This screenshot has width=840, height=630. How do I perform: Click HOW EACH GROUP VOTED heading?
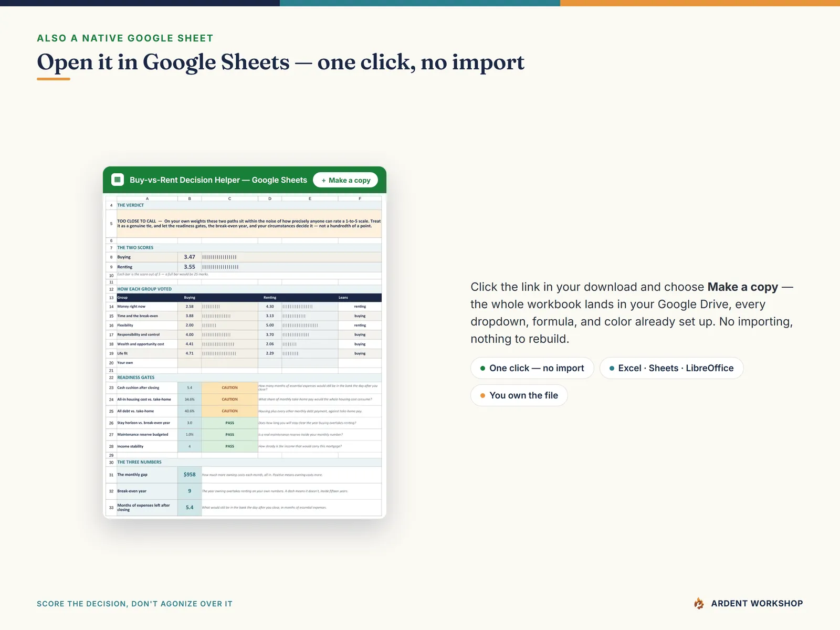pos(144,289)
